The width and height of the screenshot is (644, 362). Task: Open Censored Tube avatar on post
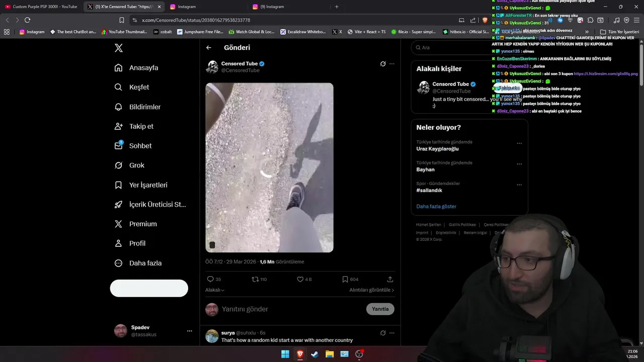(212, 67)
